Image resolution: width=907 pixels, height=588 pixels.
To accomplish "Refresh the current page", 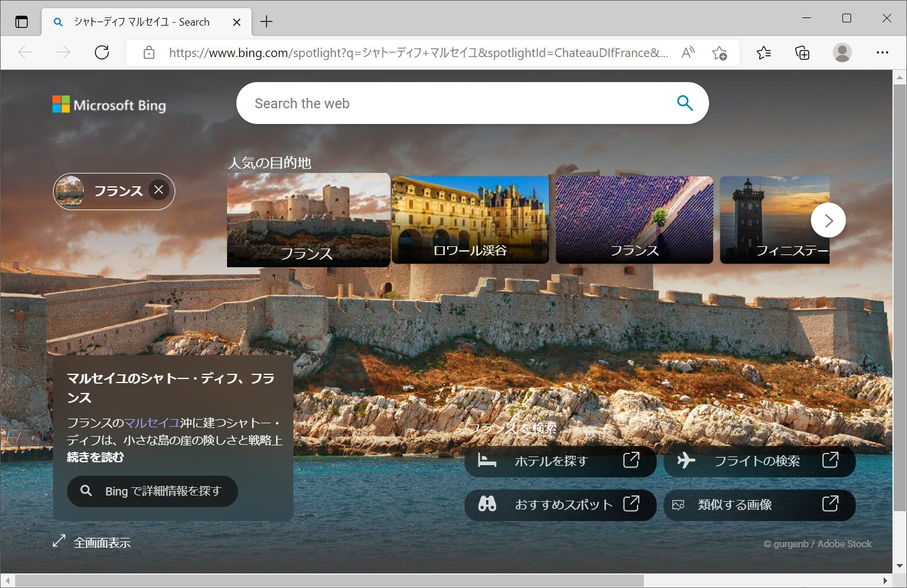I will click(x=102, y=52).
